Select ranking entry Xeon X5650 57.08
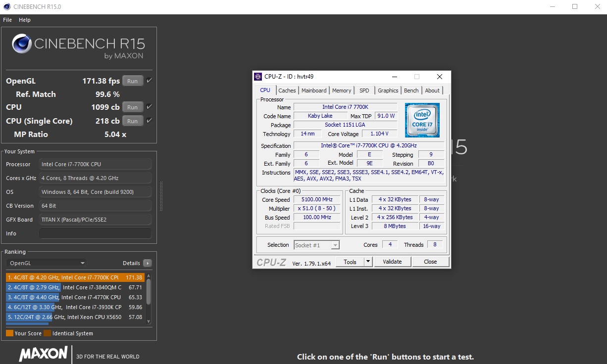Image resolution: width=607 pixels, height=364 pixels. click(x=75, y=317)
